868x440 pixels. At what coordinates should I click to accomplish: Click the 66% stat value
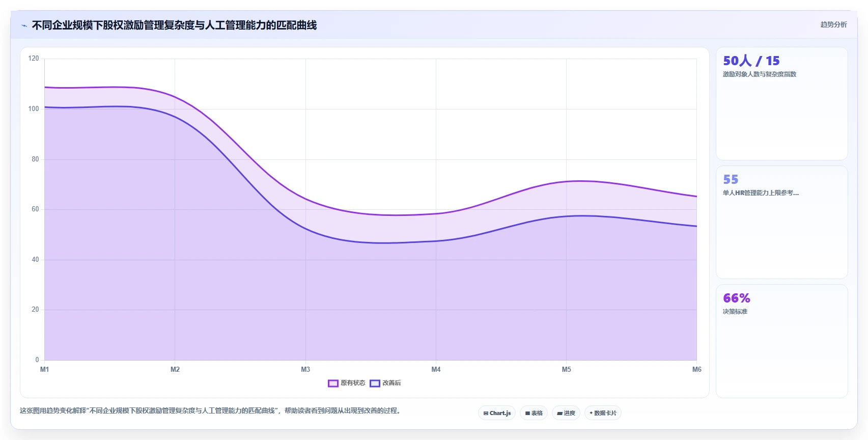[737, 298]
